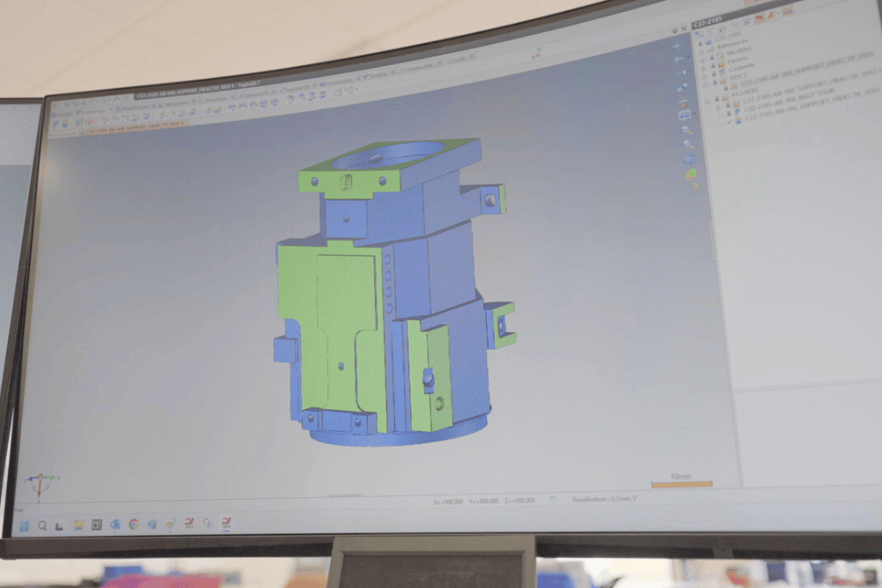Click the colored sphere render mode icon
882x588 pixels.
click(691, 175)
